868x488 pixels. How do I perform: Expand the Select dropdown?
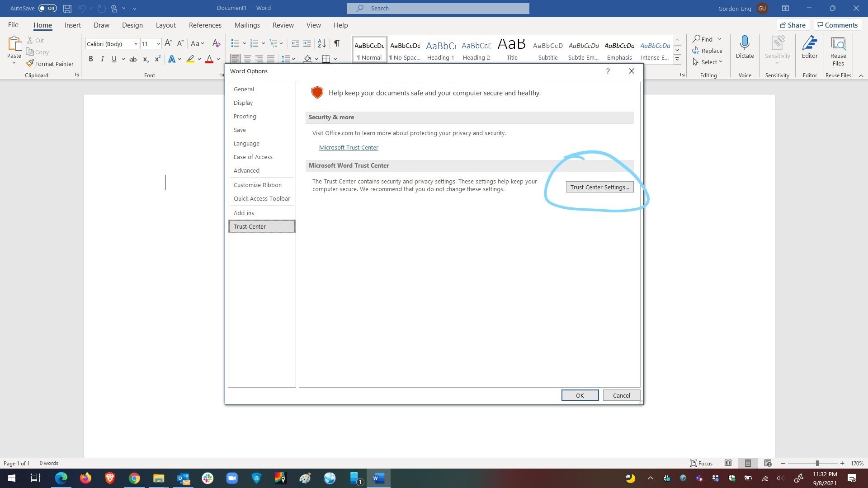coord(721,62)
